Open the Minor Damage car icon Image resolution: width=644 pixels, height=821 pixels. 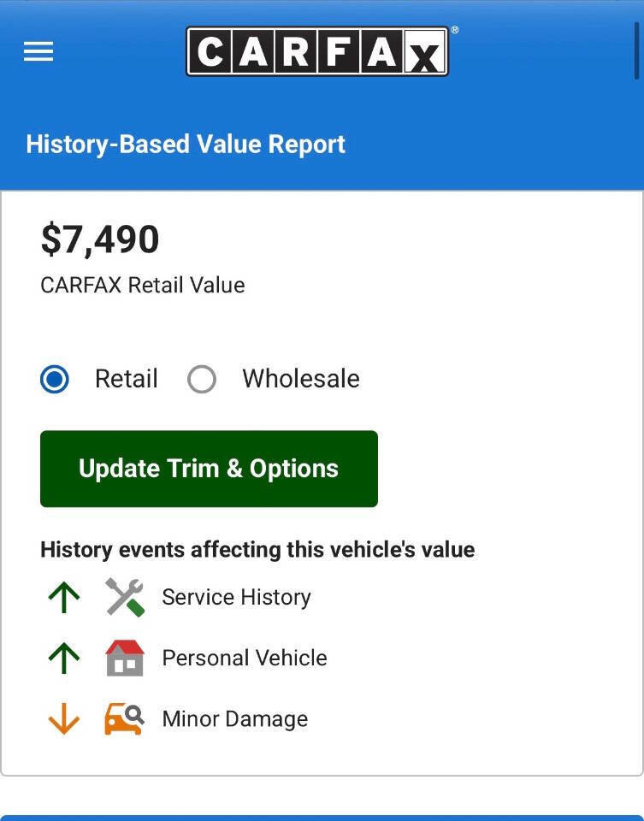click(x=126, y=718)
